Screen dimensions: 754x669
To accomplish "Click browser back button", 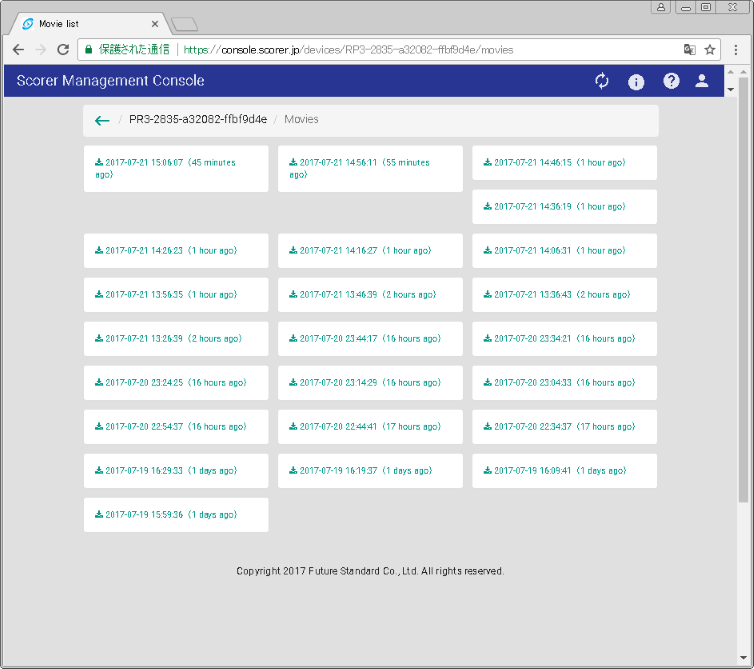I will coord(18,50).
